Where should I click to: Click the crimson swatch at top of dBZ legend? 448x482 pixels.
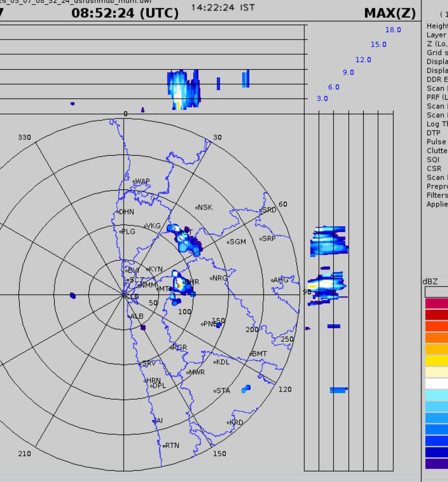[437, 303]
